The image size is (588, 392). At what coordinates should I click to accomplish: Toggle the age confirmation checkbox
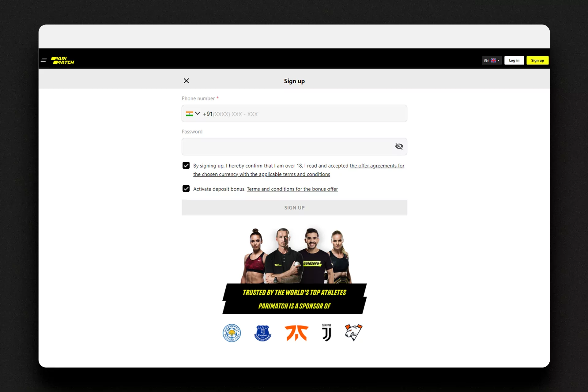point(187,165)
